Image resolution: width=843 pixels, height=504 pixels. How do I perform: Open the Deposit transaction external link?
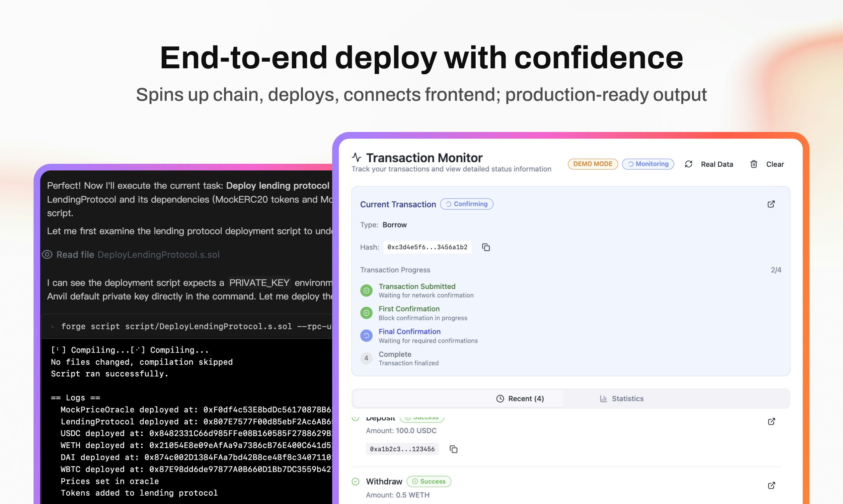pos(771,421)
